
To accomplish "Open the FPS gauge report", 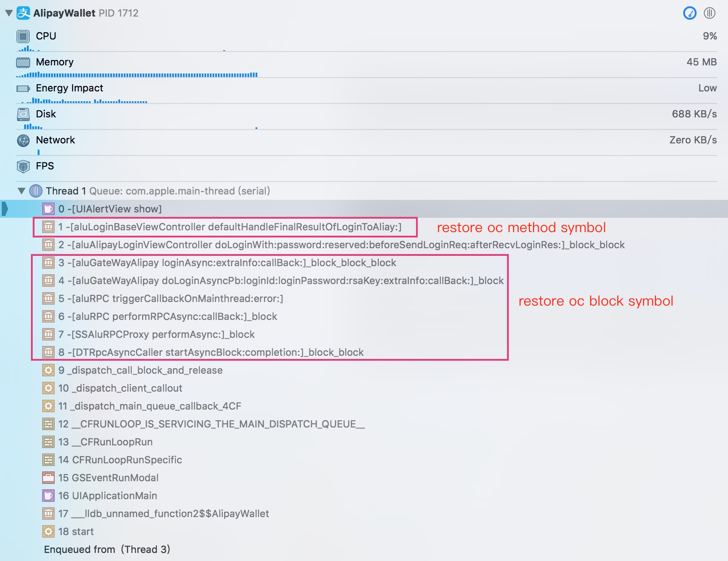I will (367, 169).
